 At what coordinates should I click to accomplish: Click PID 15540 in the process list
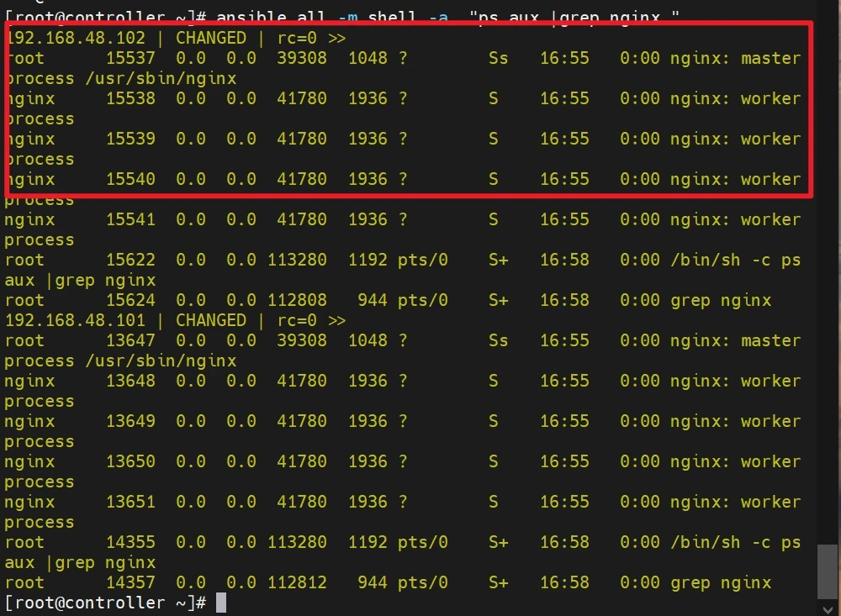click(x=130, y=179)
